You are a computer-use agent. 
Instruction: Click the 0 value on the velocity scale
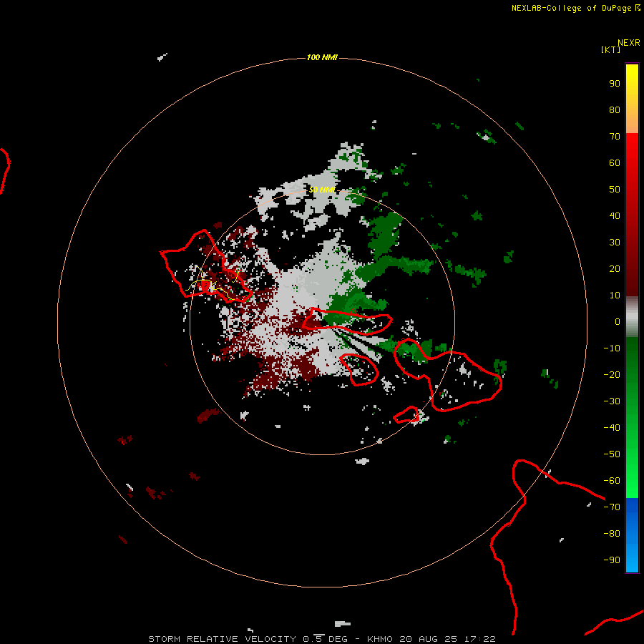(x=618, y=321)
